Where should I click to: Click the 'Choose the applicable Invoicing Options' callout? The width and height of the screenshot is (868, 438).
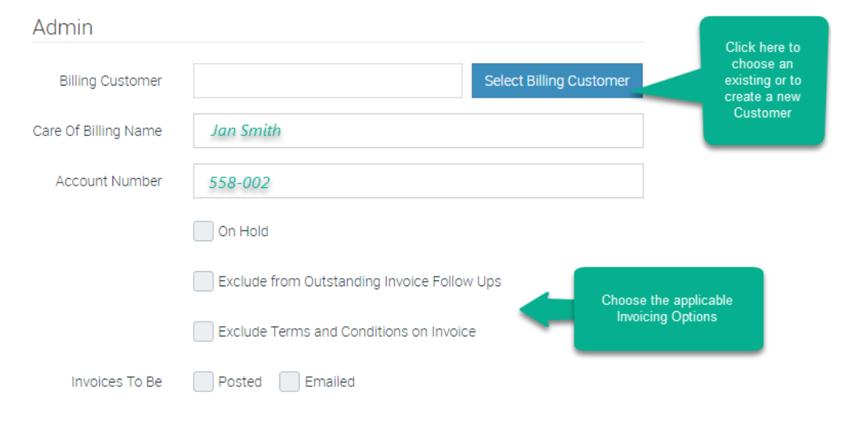[667, 309]
